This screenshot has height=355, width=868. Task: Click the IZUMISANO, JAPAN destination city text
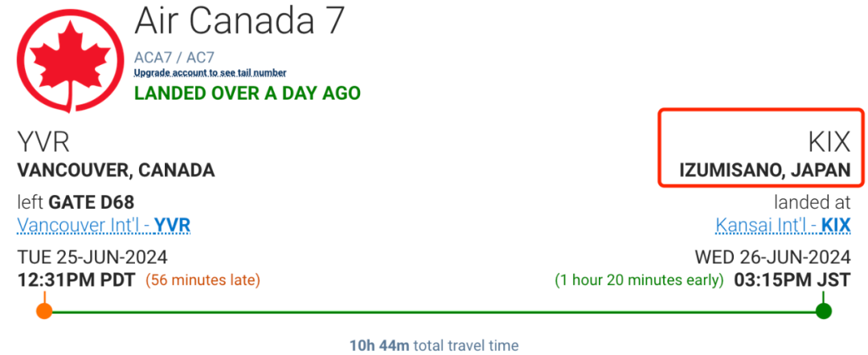click(765, 171)
